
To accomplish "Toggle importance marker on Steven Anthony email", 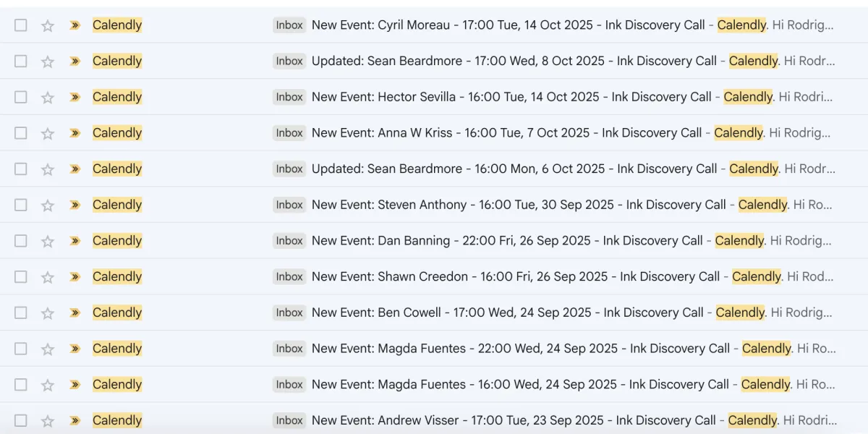I will [75, 205].
